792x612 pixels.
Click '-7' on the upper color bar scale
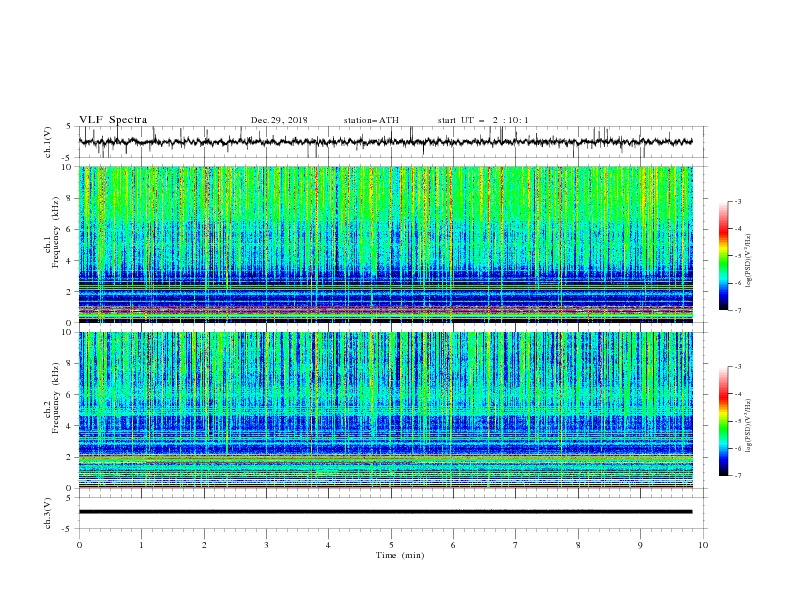737,310
